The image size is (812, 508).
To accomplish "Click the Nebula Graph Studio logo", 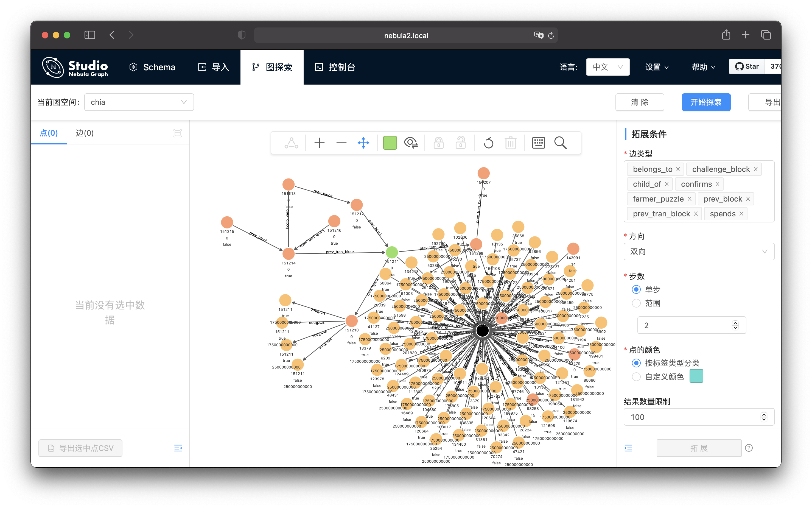I will click(x=75, y=67).
